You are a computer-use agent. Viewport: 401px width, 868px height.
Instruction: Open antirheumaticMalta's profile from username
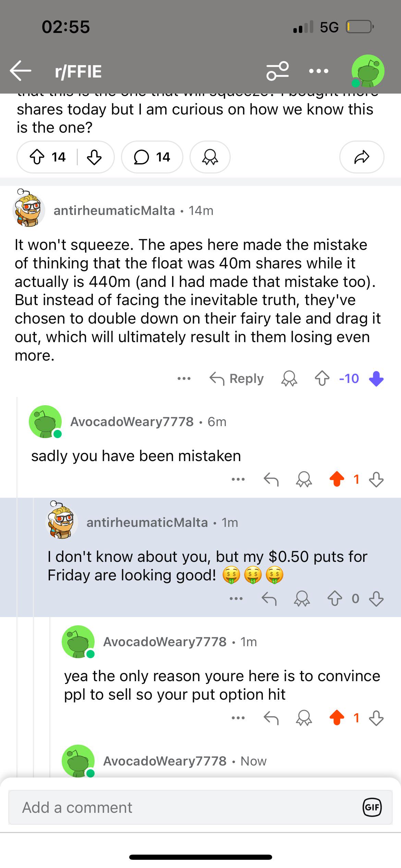coord(114,210)
